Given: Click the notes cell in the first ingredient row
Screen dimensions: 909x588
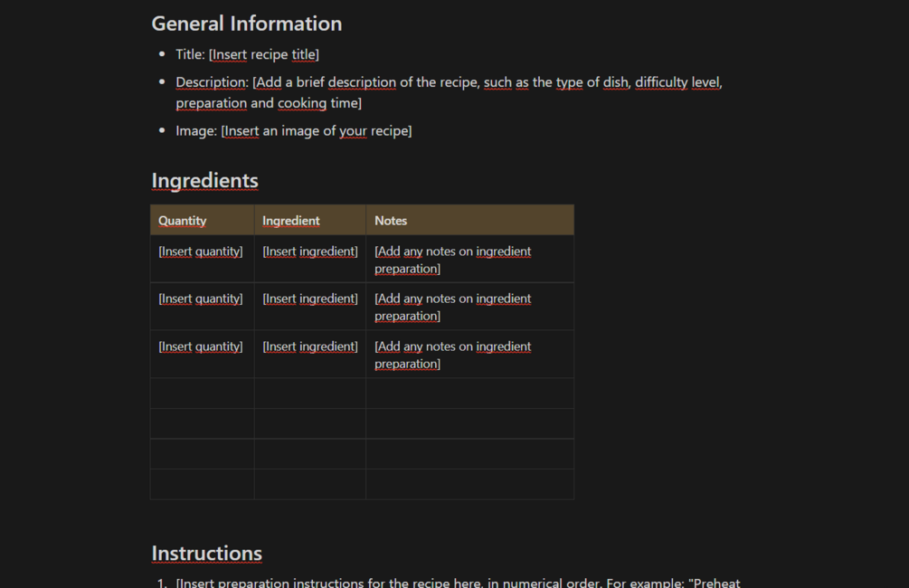Looking at the screenshot, I should 452,260.
